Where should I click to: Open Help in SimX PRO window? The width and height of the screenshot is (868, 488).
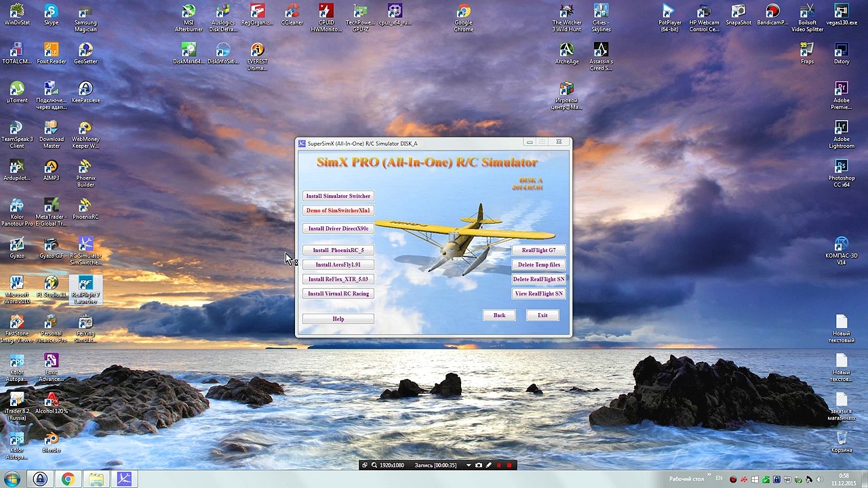[338, 319]
